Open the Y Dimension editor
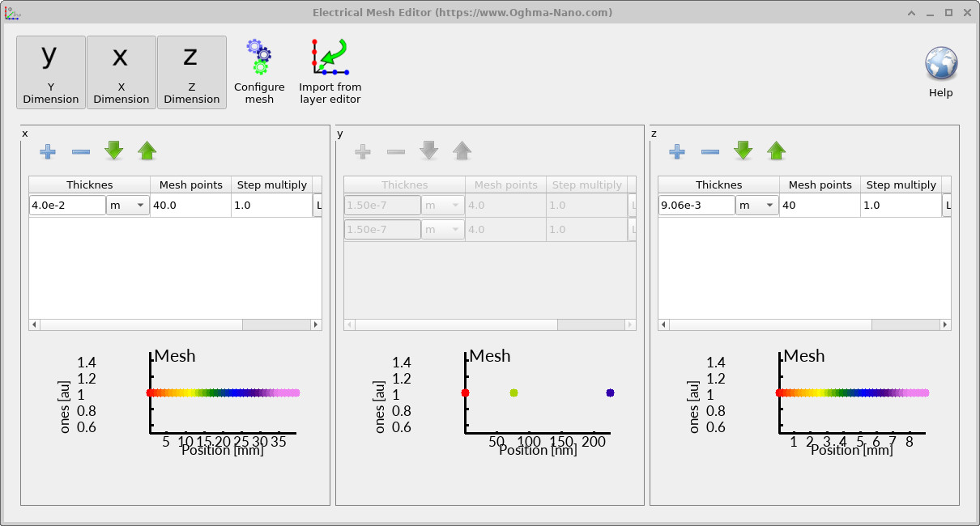This screenshot has height=526, width=980. coord(50,71)
